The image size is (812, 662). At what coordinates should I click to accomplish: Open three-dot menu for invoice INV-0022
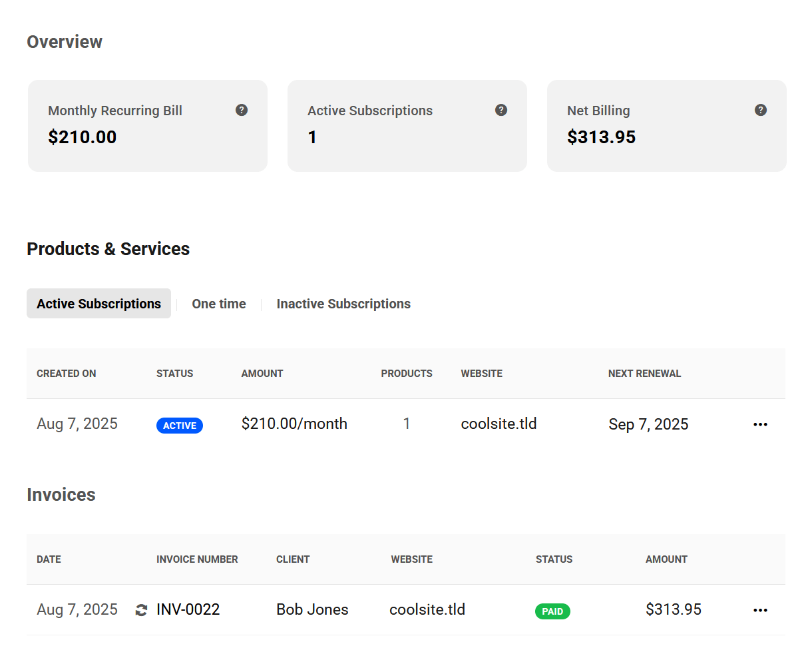tap(760, 610)
